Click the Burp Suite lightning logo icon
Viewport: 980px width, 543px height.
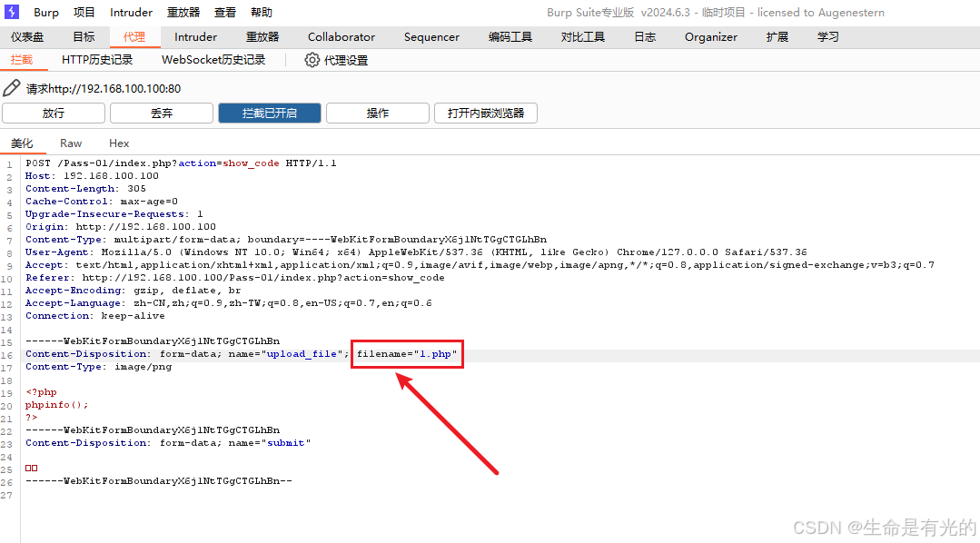[11, 12]
